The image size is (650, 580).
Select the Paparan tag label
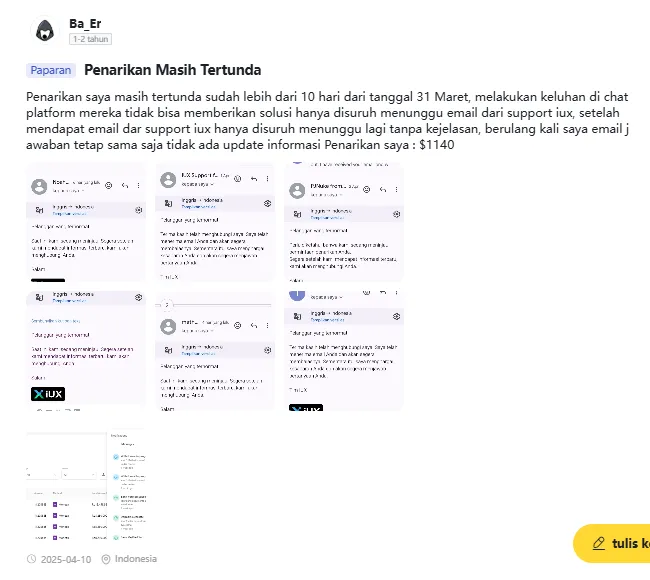(x=51, y=70)
